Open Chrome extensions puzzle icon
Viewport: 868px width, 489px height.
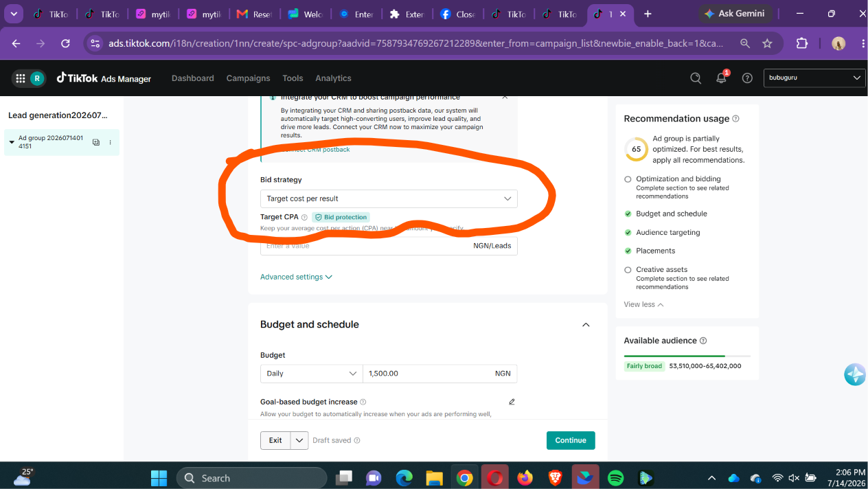coord(802,43)
